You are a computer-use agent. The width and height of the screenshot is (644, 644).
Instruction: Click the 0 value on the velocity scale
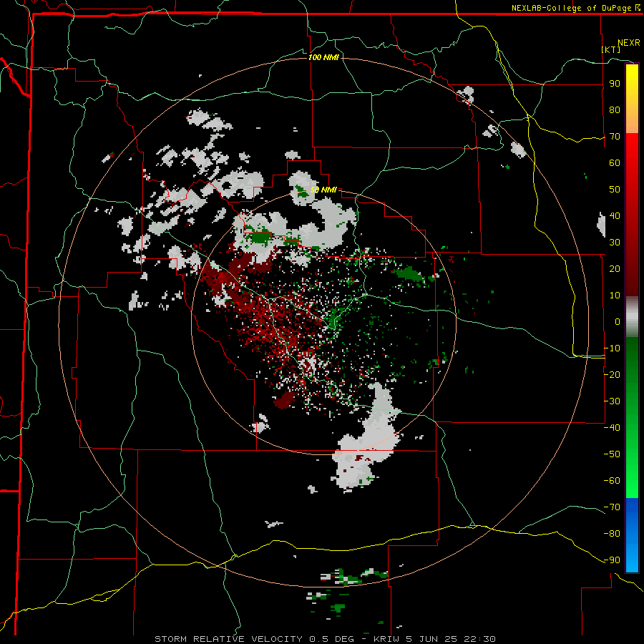pyautogui.click(x=618, y=321)
